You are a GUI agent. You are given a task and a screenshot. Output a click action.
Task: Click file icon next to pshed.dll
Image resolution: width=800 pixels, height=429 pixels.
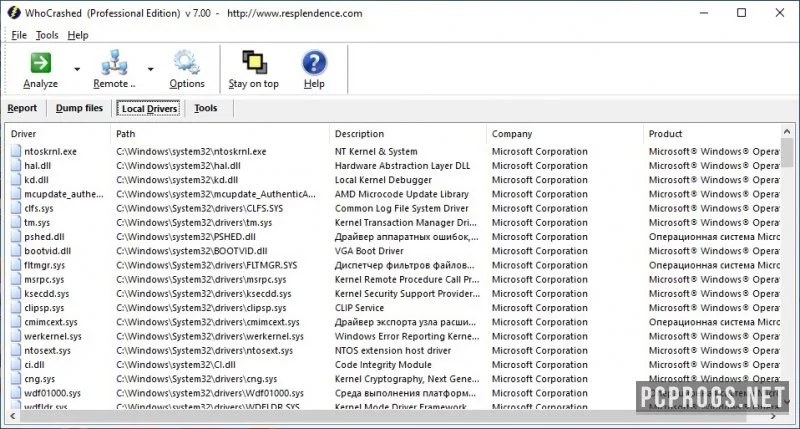(16, 237)
